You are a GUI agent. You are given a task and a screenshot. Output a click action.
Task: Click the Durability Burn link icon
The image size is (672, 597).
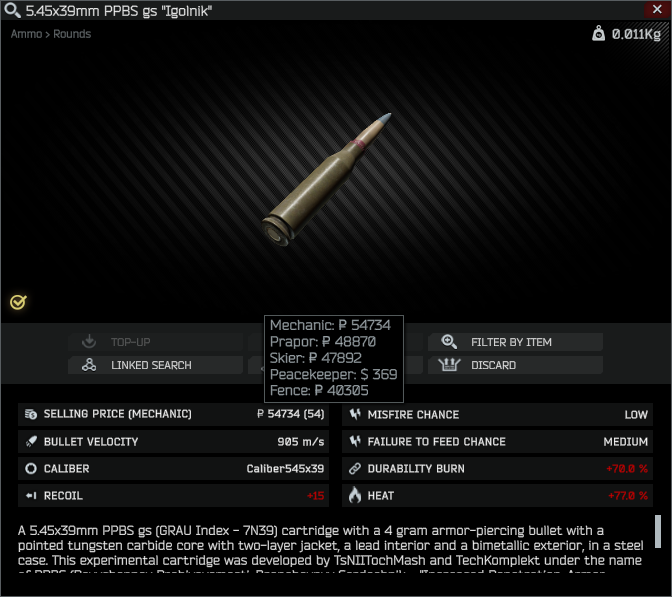click(x=355, y=468)
